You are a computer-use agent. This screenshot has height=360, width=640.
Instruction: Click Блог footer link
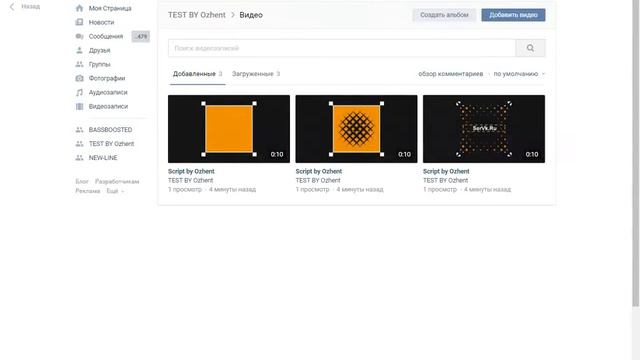point(82,181)
